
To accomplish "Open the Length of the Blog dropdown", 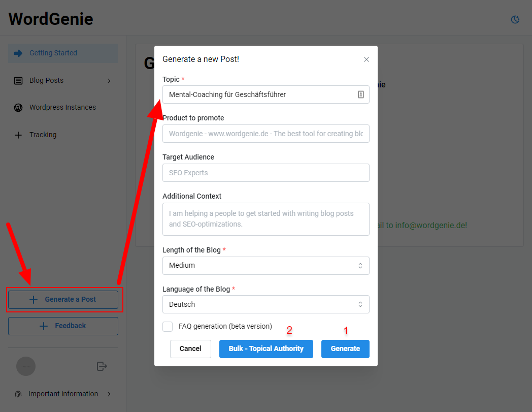I will pyautogui.click(x=265, y=265).
